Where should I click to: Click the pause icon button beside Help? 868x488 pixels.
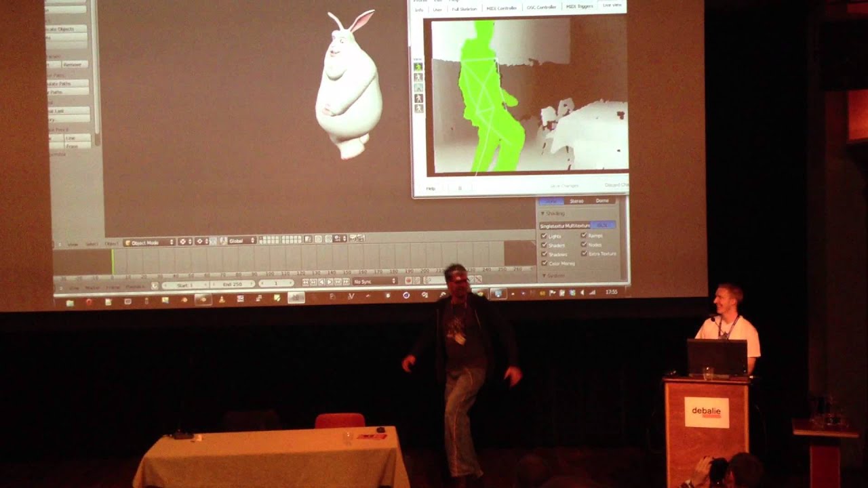[x=460, y=188]
